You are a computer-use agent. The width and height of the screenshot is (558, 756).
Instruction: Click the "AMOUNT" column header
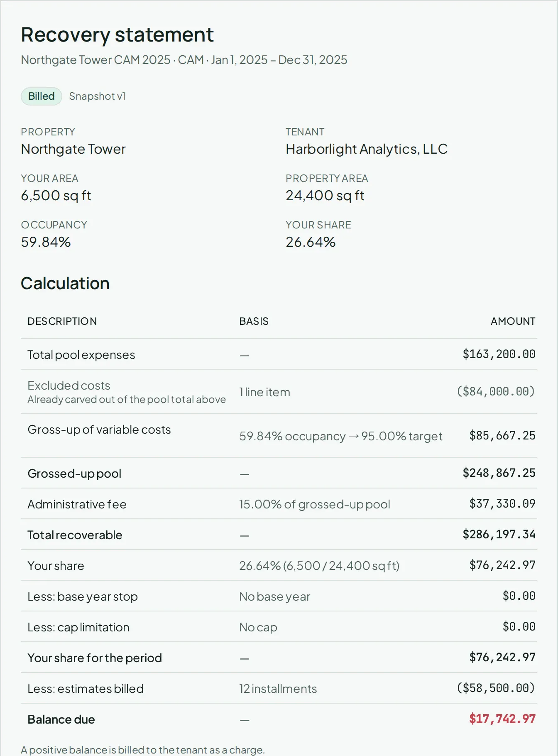pyautogui.click(x=513, y=321)
